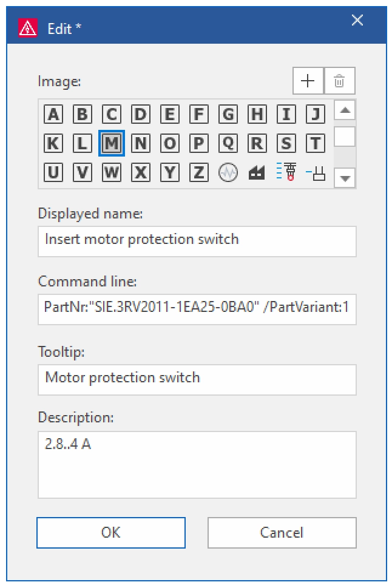This screenshot has height=585, width=392.
Task: Click the plus icon to add image
Action: pyautogui.click(x=308, y=81)
